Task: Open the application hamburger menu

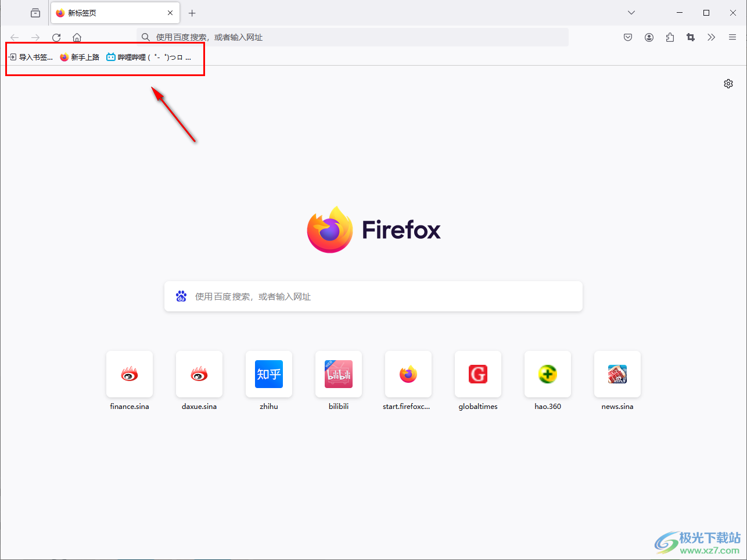Action: 732,37
